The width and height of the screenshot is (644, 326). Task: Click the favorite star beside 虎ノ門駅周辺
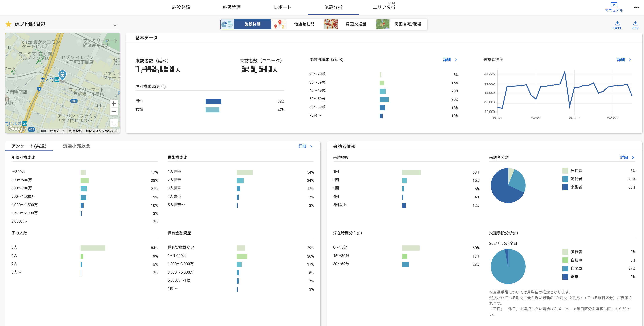[x=9, y=24]
